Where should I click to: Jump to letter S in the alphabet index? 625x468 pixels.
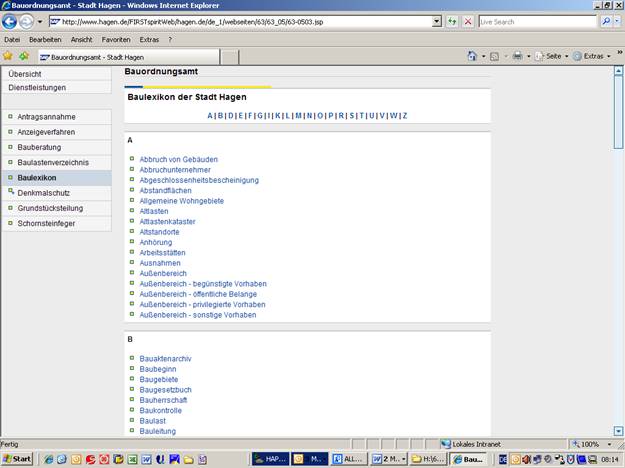pos(350,116)
